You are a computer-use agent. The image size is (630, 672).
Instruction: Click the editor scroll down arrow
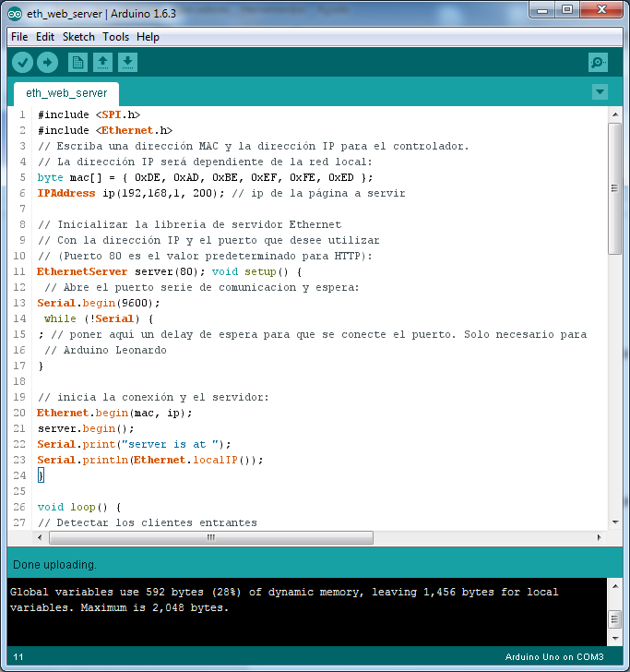tap(615, 522)
